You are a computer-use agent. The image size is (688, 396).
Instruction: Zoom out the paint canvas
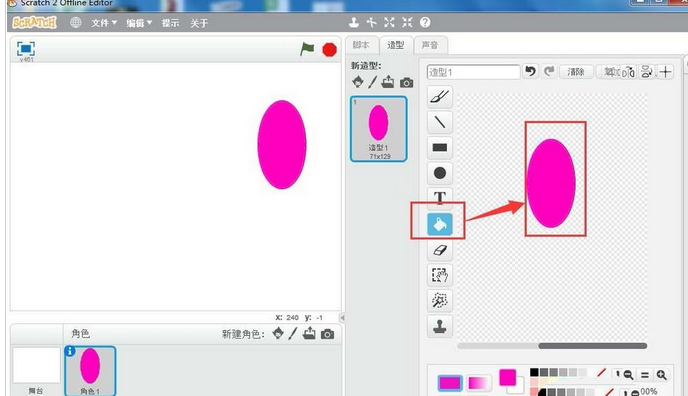[628, 375]
